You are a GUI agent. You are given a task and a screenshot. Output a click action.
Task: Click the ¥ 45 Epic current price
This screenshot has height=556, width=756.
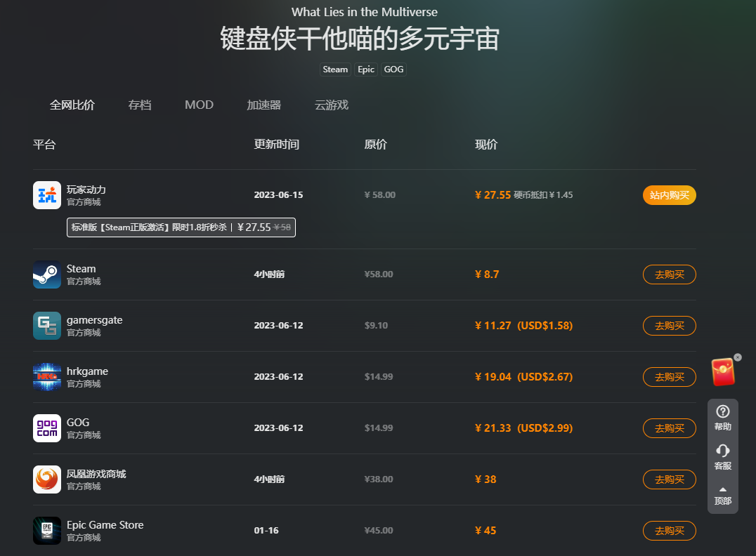(485, 531)
